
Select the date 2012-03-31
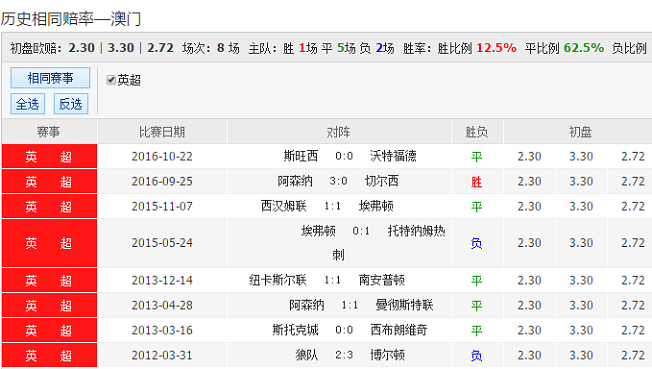pyautogui.click(x=162, y=355)
